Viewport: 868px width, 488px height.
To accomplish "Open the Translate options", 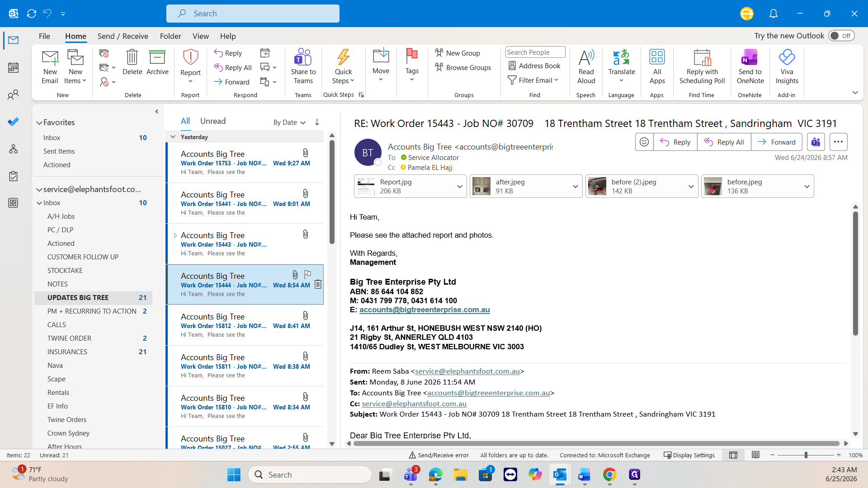I will click(x=621, y=66).
